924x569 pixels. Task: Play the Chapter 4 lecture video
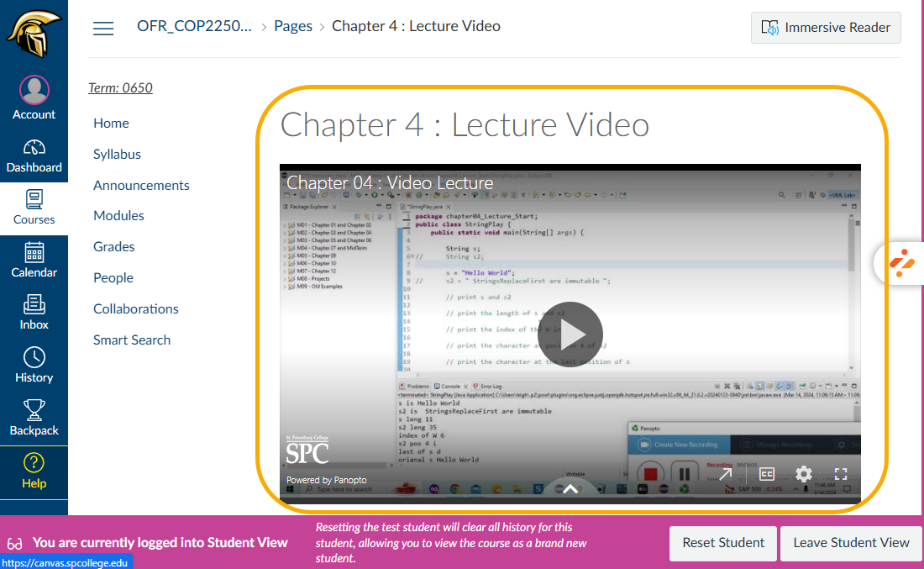pos(570,335)
